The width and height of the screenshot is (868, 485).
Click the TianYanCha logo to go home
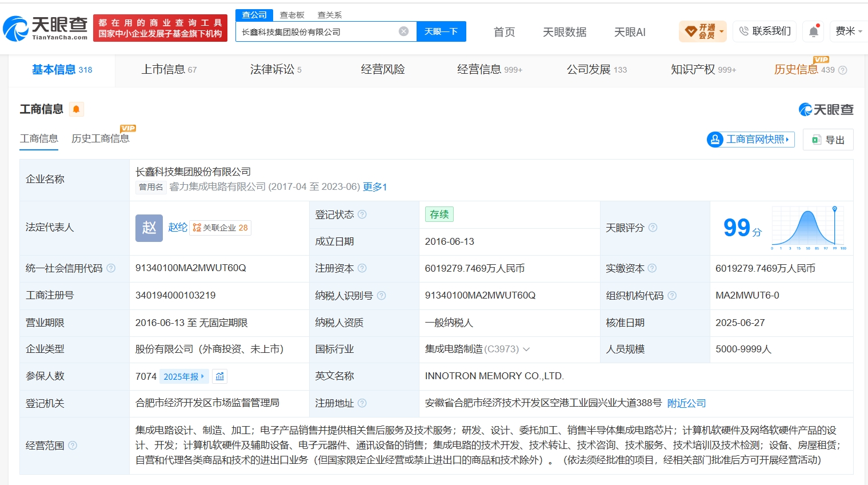coord(46,29)
